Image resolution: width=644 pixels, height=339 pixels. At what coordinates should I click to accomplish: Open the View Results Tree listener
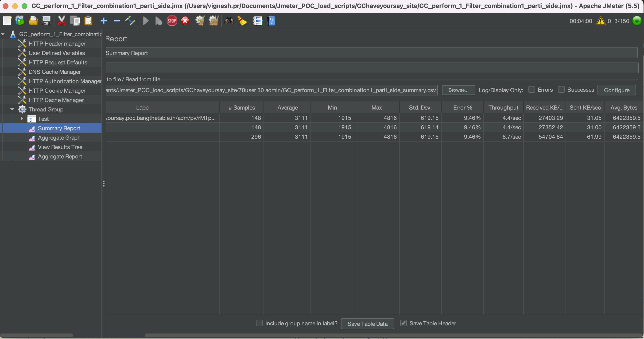[60, 147]
